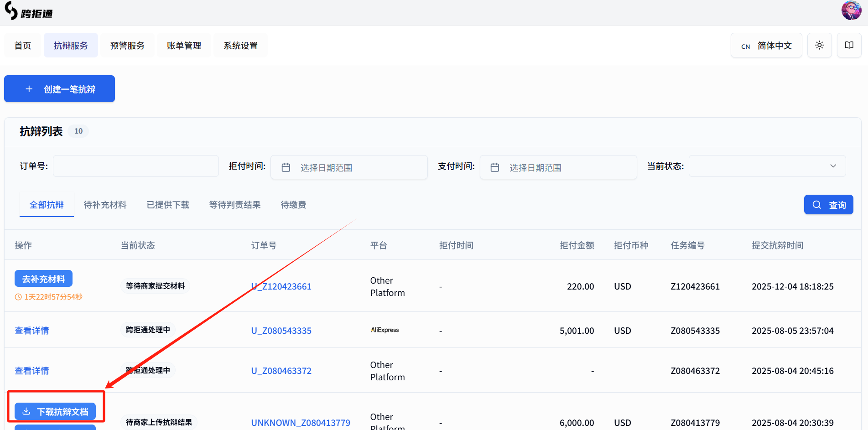Expand the 当前状态 status dropdown
The width and height of the screenshot is (868, 430).
[767, 166]
